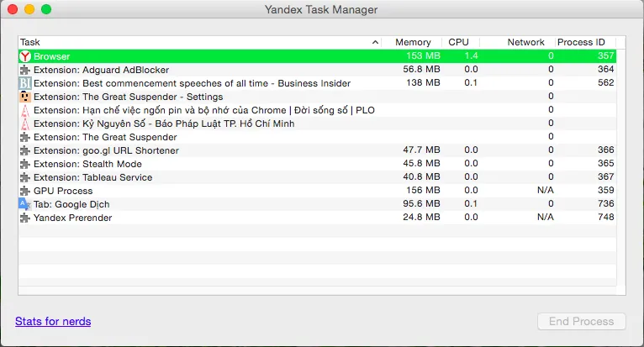Click the Yandex Prerender puzzle icon

tap(25, 218)
